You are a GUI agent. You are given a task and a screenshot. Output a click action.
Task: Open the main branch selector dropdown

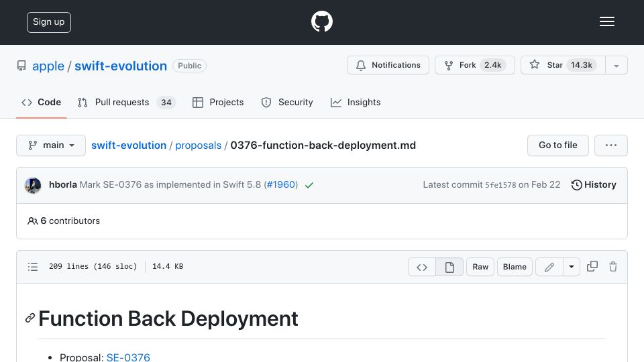(x=51, y=145)
